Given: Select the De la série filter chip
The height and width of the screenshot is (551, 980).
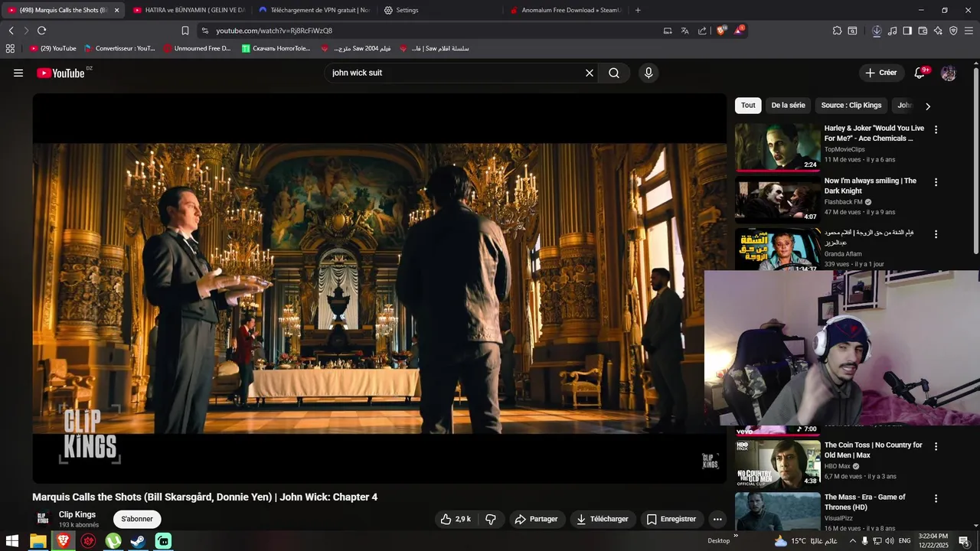Looking at the screenshot, I should pyautogui.click(x=788, y=106).
